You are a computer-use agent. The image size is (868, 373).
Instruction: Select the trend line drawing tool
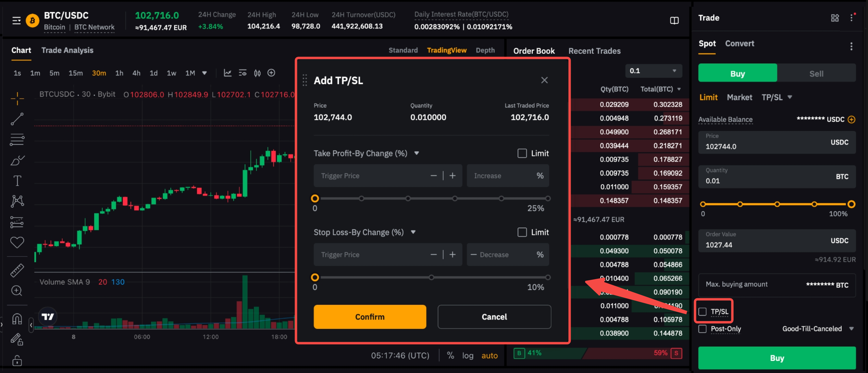17,119
